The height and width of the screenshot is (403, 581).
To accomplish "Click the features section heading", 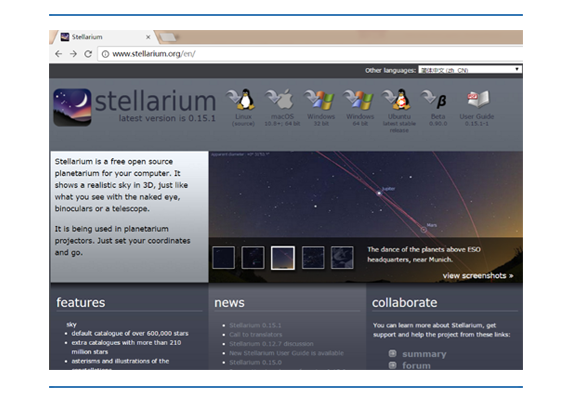I will (81, 303).
